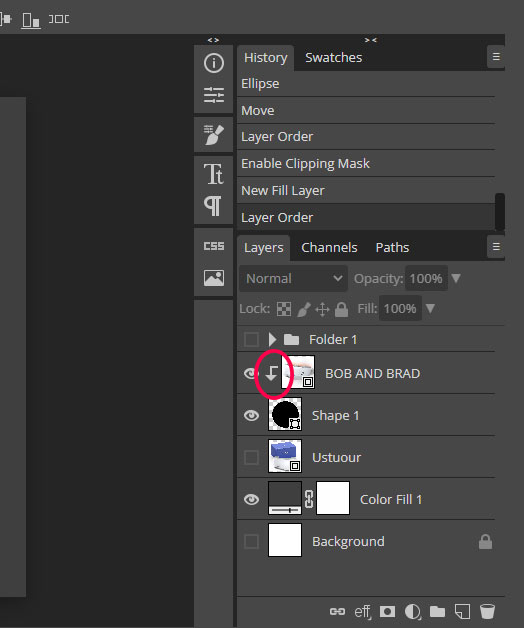The image size is (524, 628).
Task: Open Layers panel options menu
Action: [x=496, y=247]
